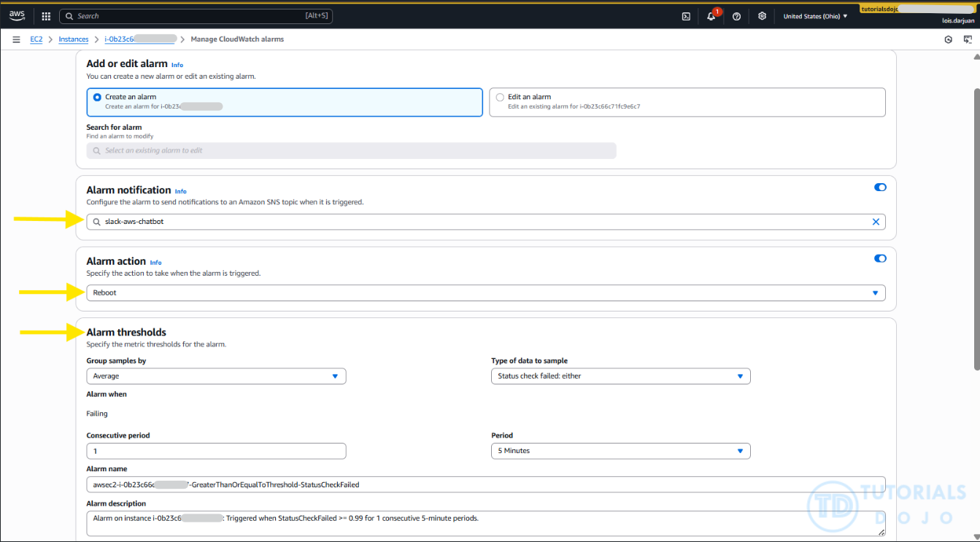Click the Consecutive period input field
The height and width of the screenshot is (542, 980).
pyautogui.click(x=216, y=451)
